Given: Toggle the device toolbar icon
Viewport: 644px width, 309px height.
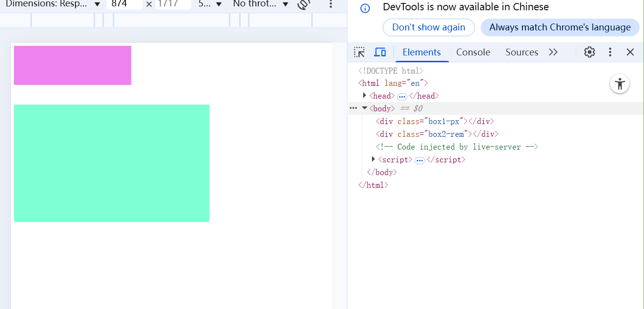Looking at the screenshot, I should pyautogui.click(x=380, y=52).
